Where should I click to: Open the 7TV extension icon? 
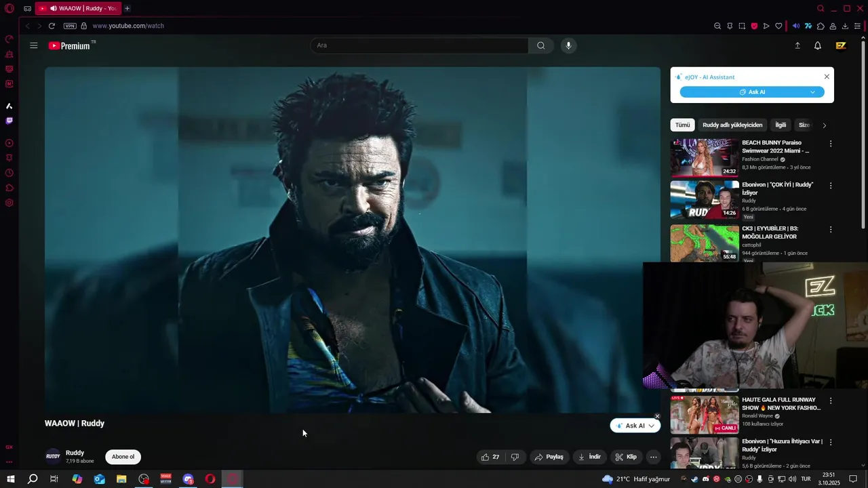tap(808, 26)
